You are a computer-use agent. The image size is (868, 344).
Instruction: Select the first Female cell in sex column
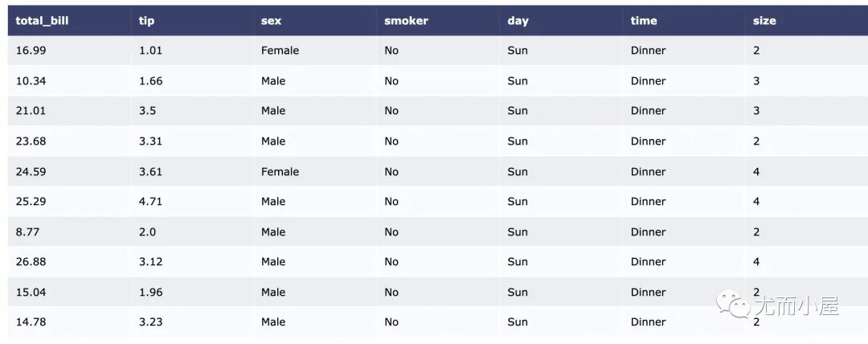280,51
